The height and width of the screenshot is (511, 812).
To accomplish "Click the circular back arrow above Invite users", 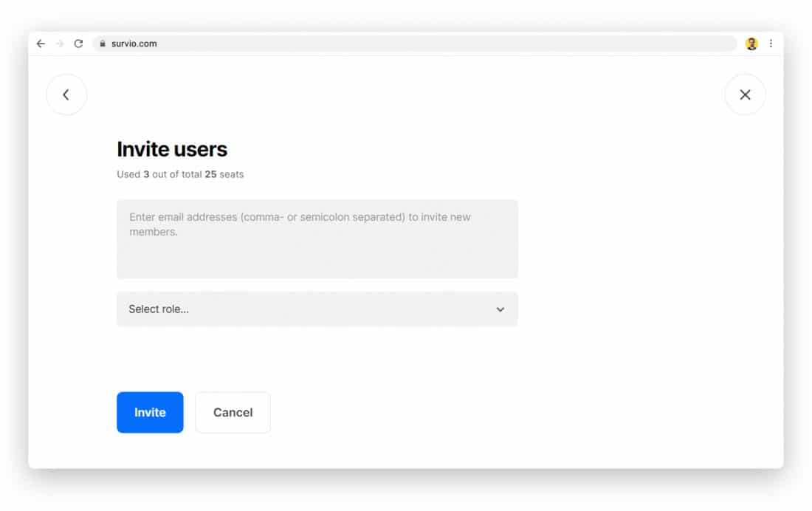I will pyautogui.click(x=66, y=95).
